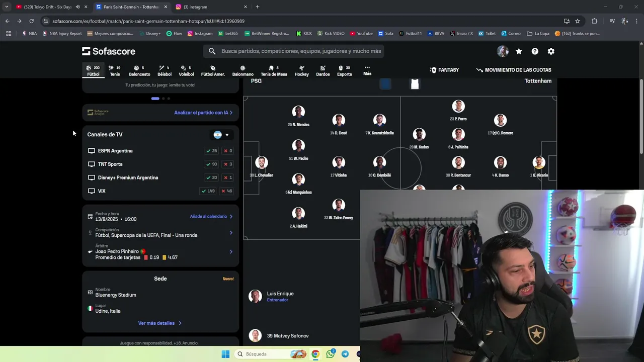Click Ver más detalles link
The height and width of the screenshot is (362, 644).
[x=160, y=323]
